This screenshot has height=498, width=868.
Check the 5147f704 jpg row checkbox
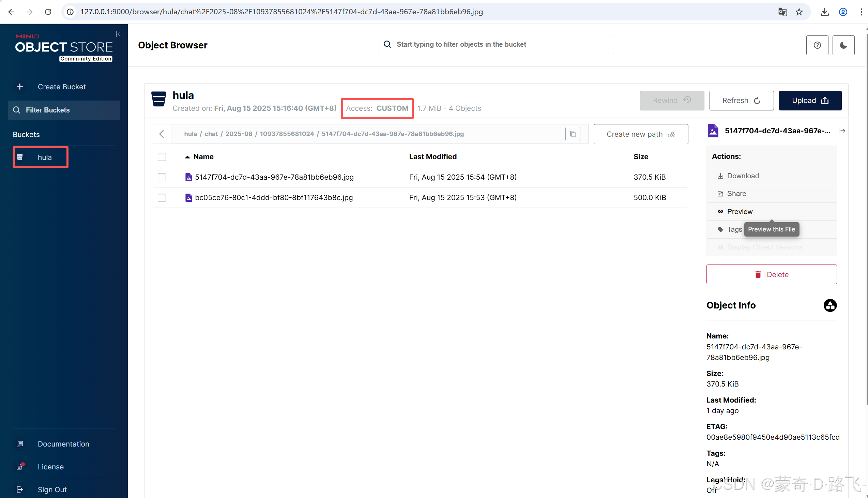pos(162,177)
